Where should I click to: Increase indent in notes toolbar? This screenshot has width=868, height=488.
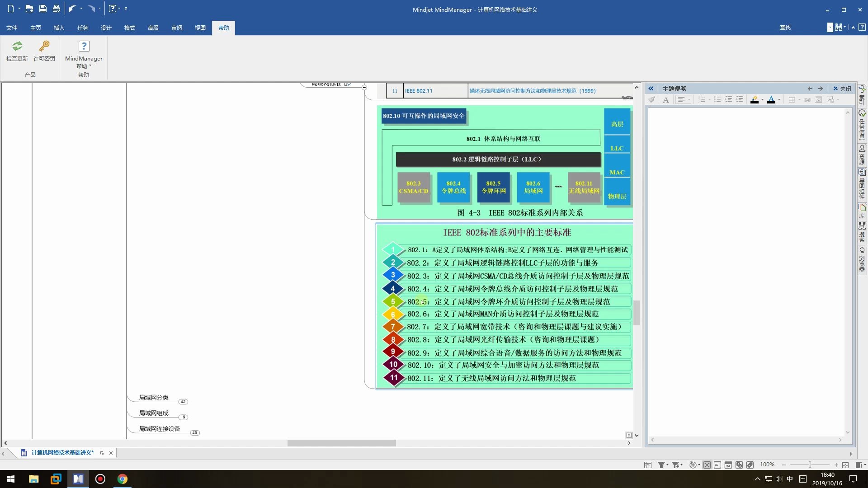(x=740, y=100)
